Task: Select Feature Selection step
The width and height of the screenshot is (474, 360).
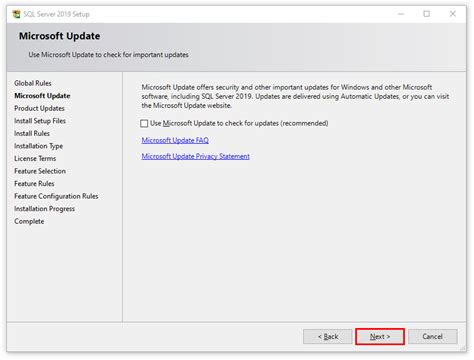Action: (x=40, y=171)
